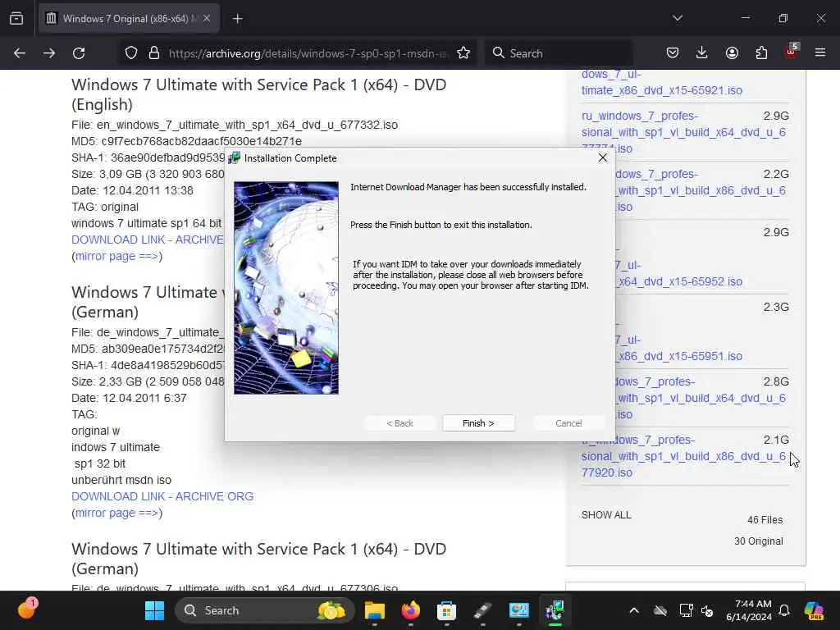840x630 pixels.
Task: Click Finish in the Installation Complete dialog
Action: (478, 423)
